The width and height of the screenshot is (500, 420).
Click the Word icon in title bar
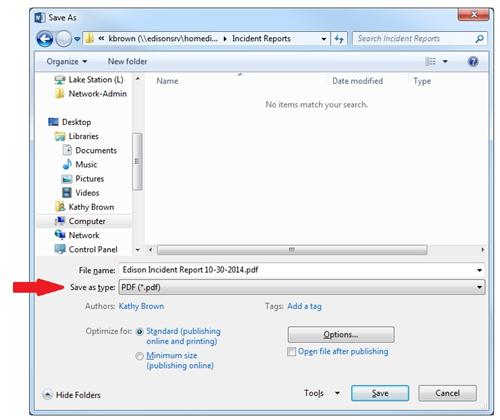(40, 18)
